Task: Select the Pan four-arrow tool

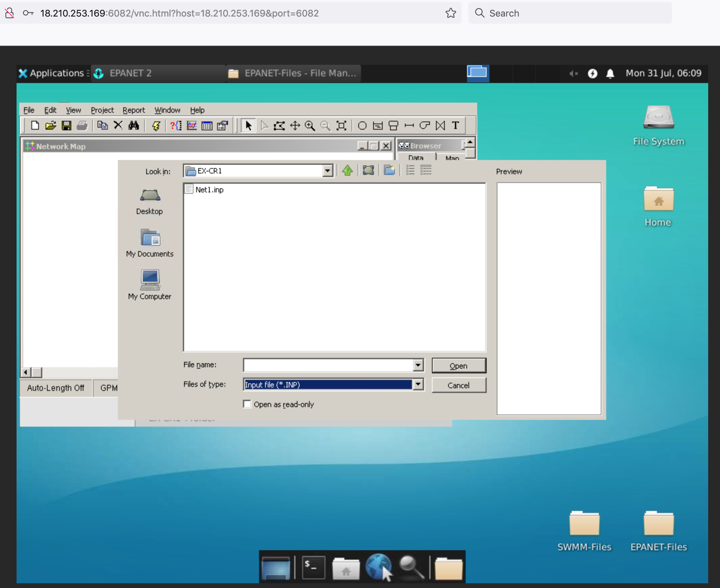Action: pyautogui.click(x=295, y=126)
